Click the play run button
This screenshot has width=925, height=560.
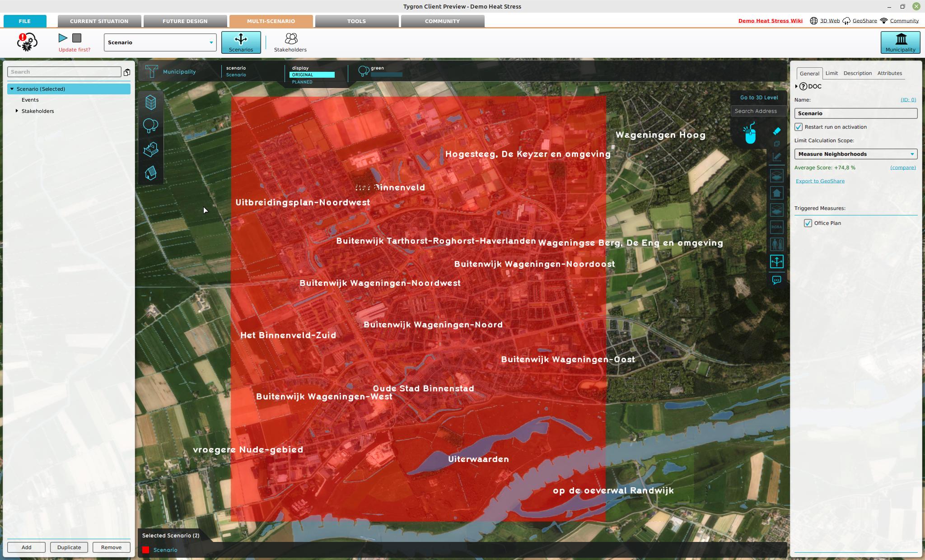pyautogui.click(x=63, y=38)
